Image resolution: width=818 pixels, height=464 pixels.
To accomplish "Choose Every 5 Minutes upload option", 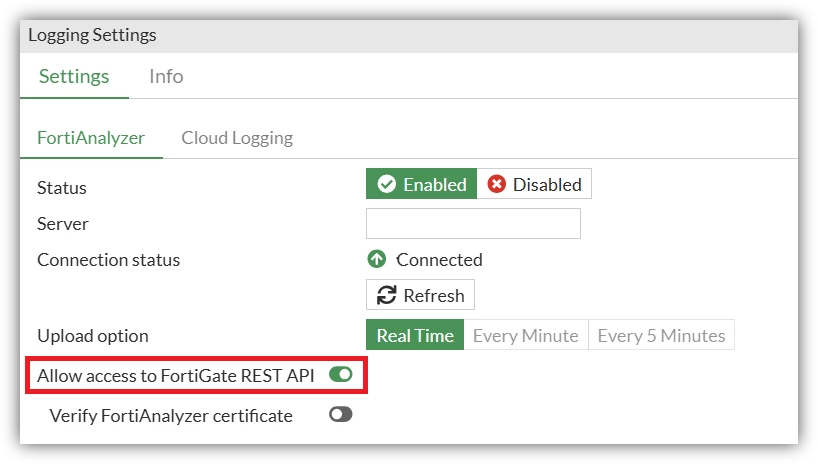I will (x=661, y=335).
